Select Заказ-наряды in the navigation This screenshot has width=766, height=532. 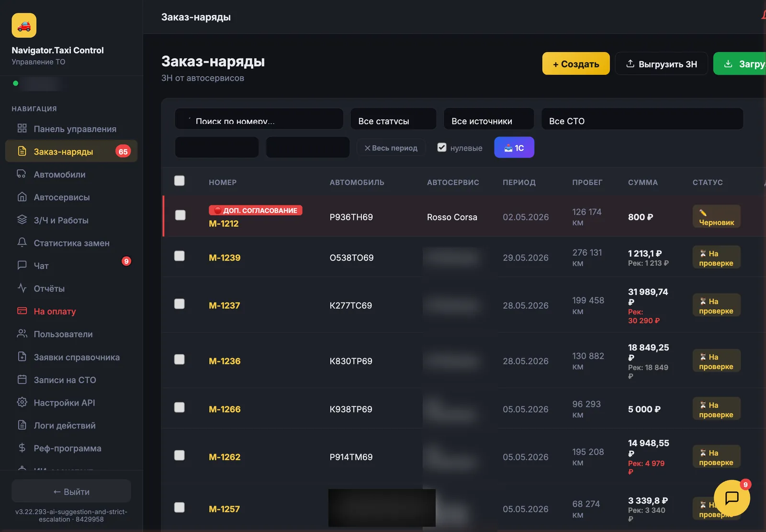(x=71, y=151)
